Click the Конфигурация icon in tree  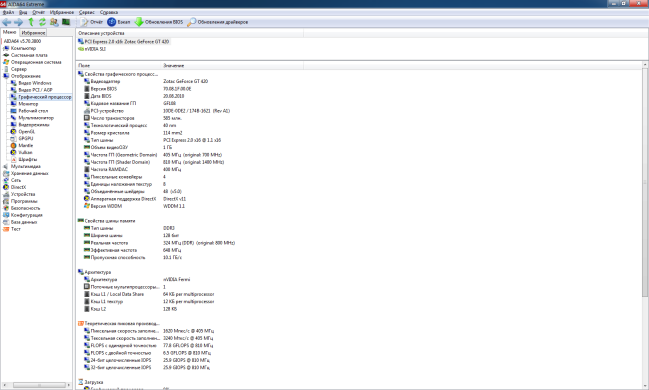(x=6, y=215)
